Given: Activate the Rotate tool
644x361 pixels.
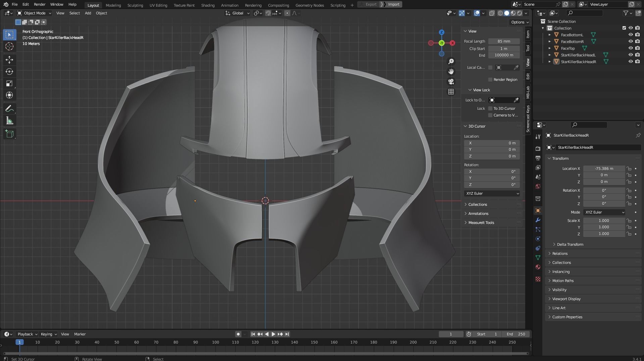Looking at the screenshot, I should (x=9, y=72).
